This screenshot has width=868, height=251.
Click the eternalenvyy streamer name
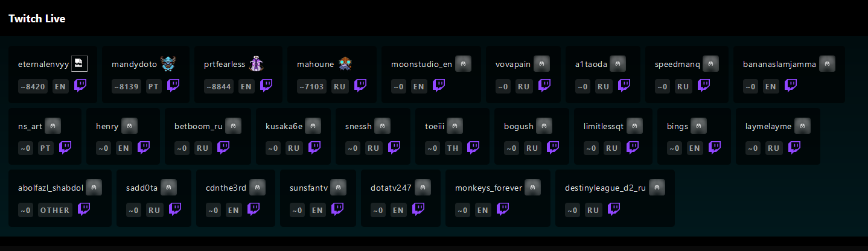click(x=43, y=64)
